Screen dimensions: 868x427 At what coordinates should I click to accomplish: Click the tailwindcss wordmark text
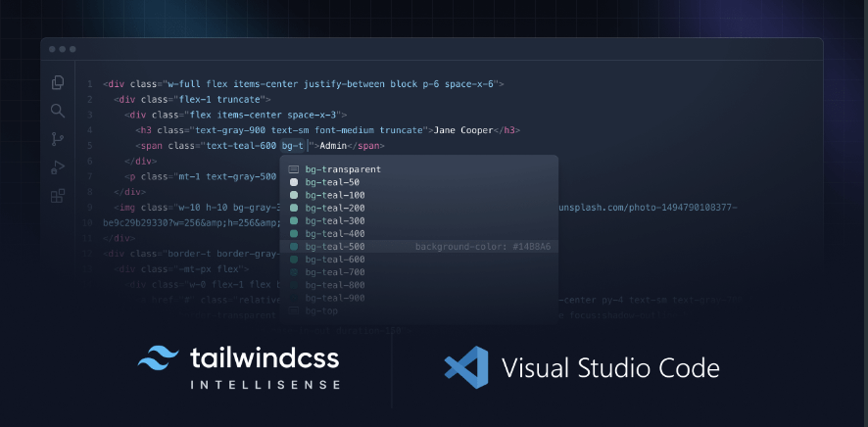coord(265,357)
